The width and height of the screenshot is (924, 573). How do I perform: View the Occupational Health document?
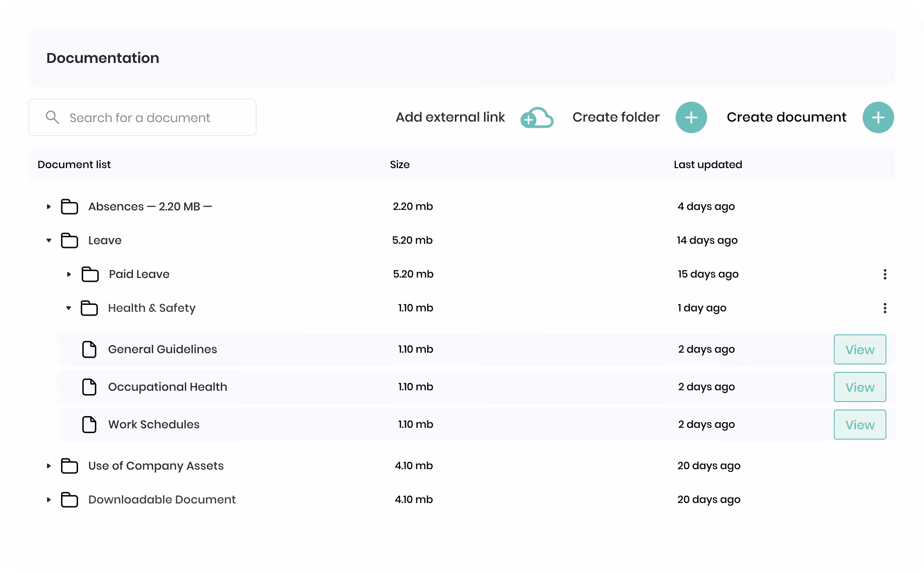coord(860,387)
